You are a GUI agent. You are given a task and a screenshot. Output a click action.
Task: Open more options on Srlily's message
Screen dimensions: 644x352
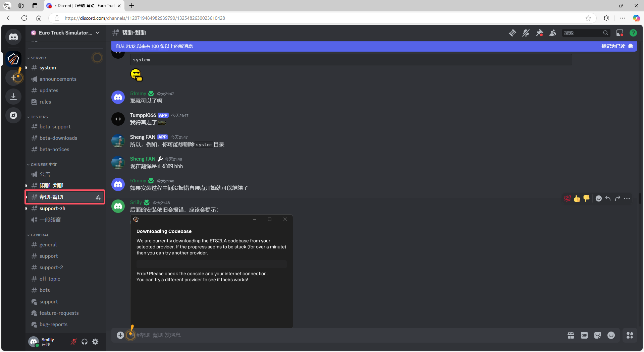pyautogui.click(x=627, y=198)
